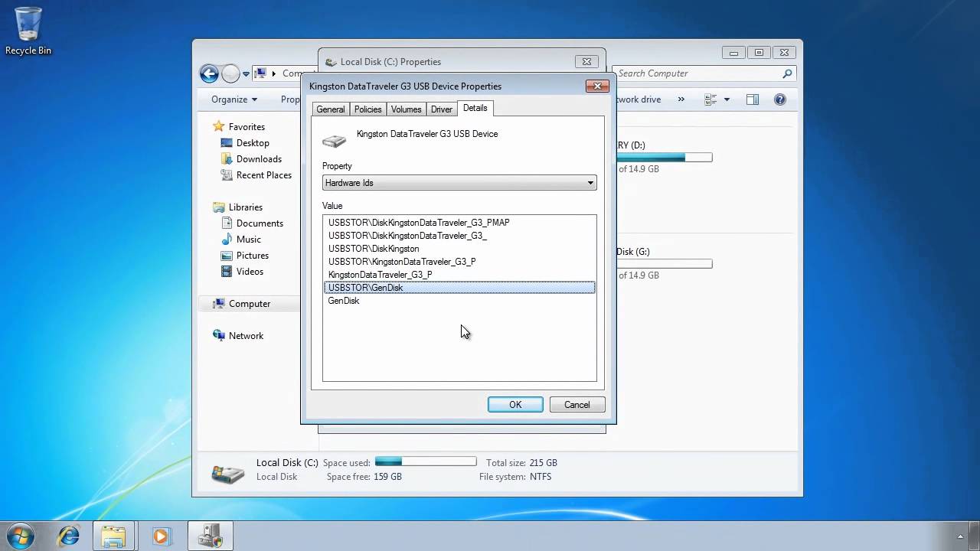Click Cancel in the device properties dialog
The height and width of the screenshot is (551, 980).
577,405
